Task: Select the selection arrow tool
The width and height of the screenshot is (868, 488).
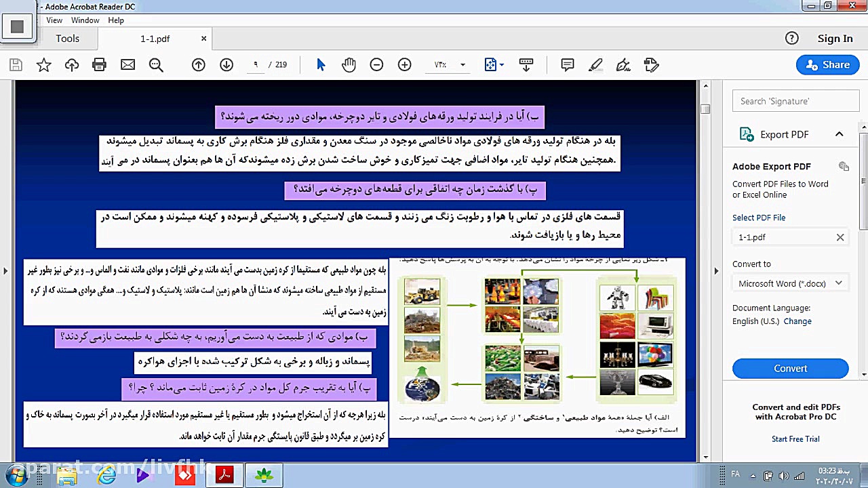Action: tap(321, 64)
